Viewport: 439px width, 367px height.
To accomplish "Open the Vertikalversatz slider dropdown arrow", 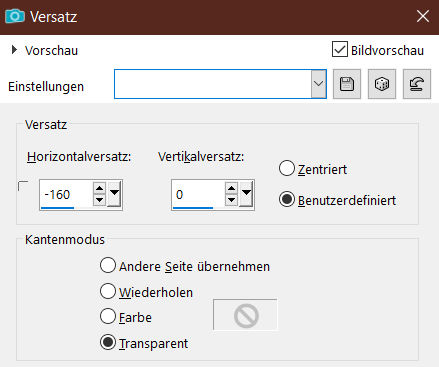I will 246,193.
